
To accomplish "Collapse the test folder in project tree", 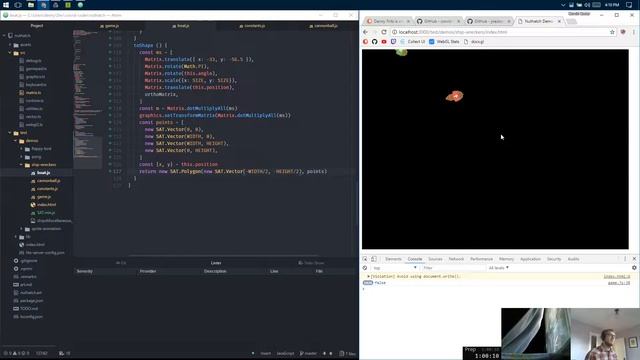I will click(x=10, y=133).
